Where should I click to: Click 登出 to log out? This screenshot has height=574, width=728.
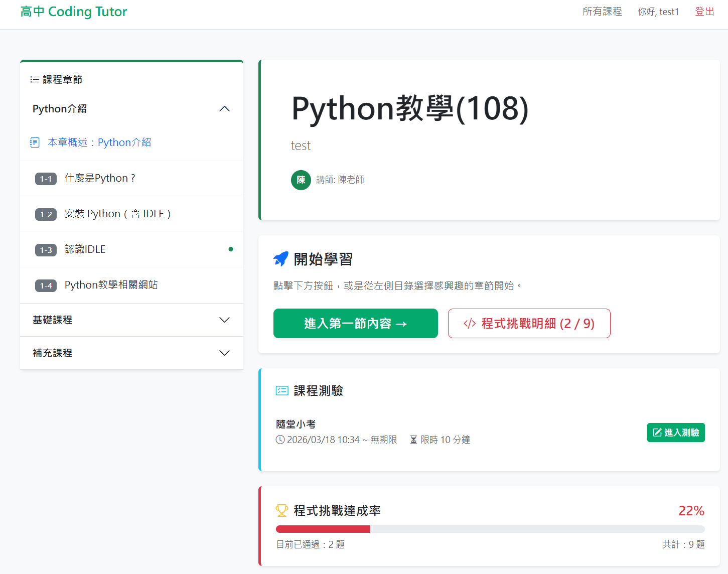(x=704, y=12)
